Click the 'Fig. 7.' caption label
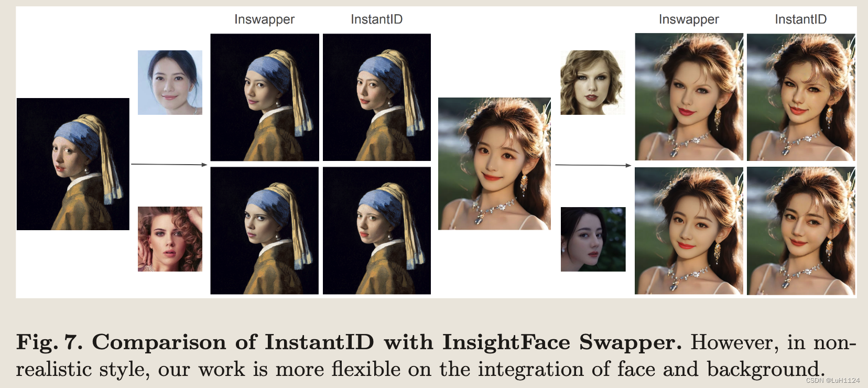The width and height of the screenshot is (868, 388). (x=49, y=342)
